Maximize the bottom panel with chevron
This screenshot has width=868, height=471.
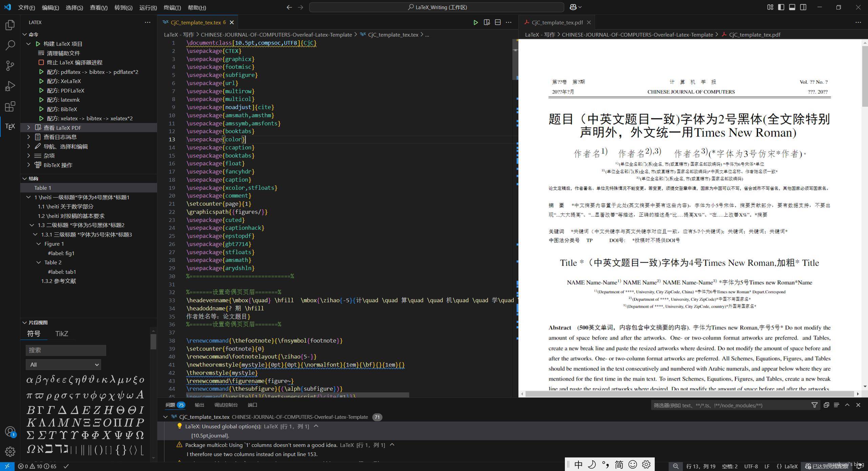coord(847,405)
